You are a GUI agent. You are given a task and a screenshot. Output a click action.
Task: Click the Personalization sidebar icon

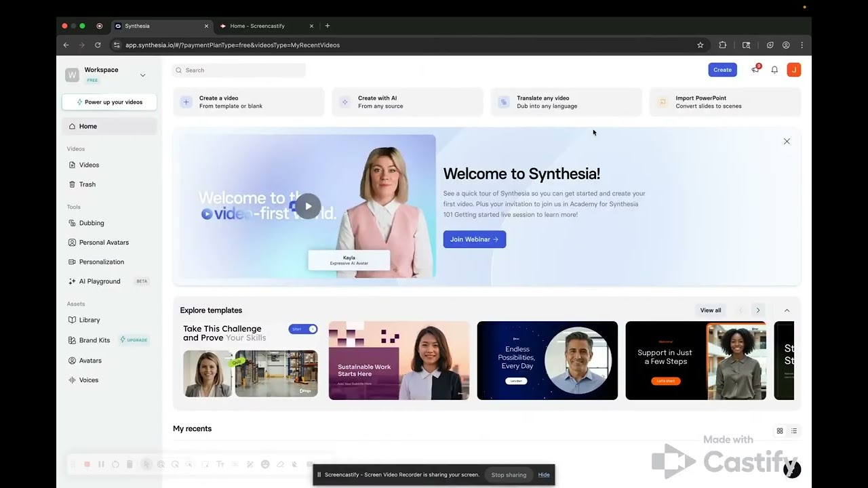coord(73,262)
